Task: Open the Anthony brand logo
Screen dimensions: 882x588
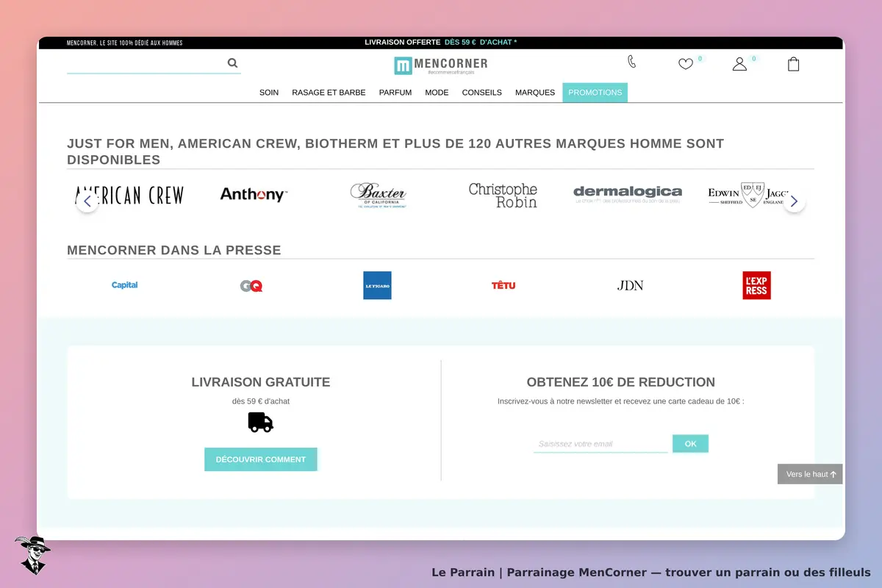Action: pos(254,194)
